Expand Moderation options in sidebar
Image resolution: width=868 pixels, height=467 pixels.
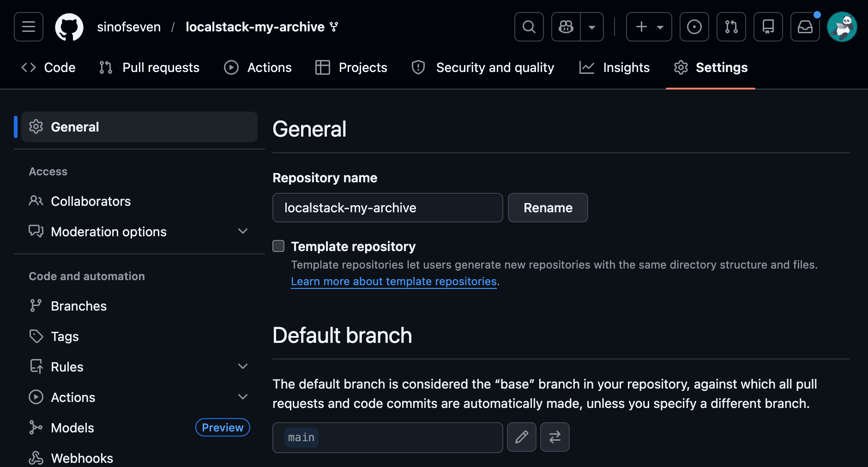(242, 231)
